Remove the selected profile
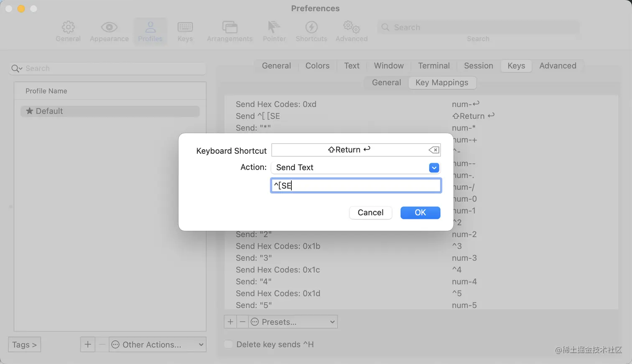Viewport: 632px width, 364px height. (x=102, y=344)
